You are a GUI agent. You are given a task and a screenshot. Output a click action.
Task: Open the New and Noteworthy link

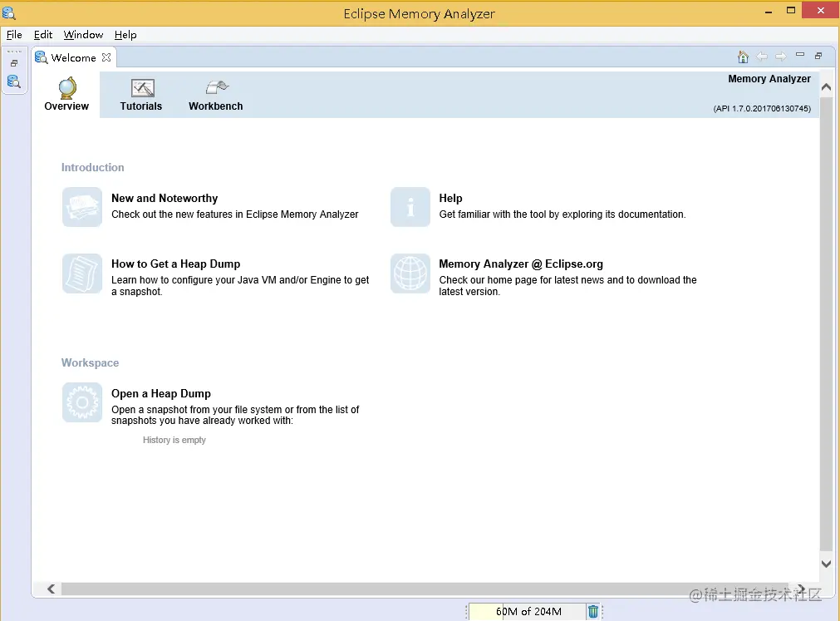(165, 198)
